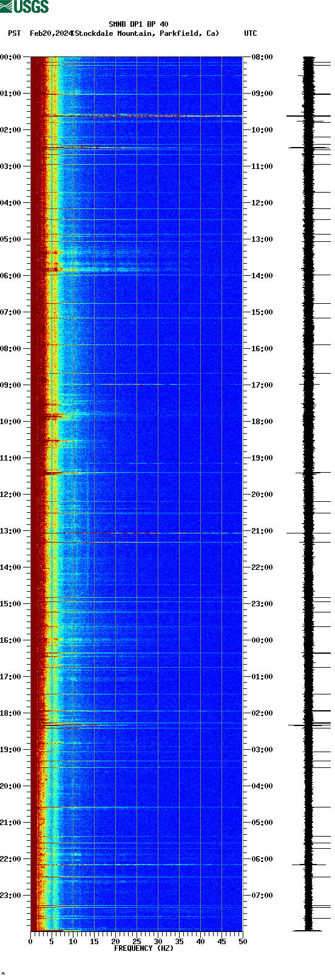The image size is (335, 980).
Task: Click the 00:00 UTC label on the right axis
Action: click(x=262, y=640)
